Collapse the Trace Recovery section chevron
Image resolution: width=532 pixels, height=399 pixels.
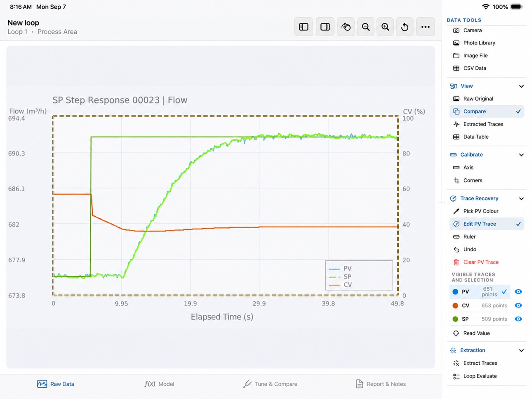point(521,198)
